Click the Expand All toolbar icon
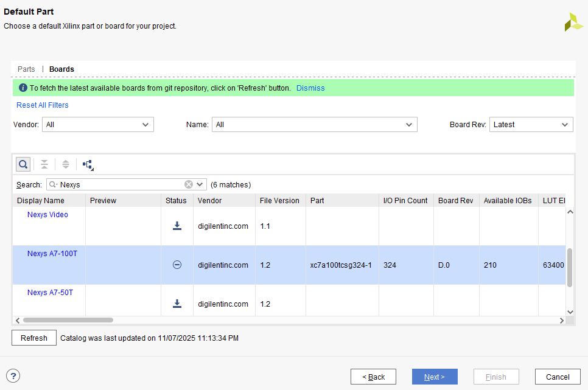Screen dimensions: 588x390 66,164
